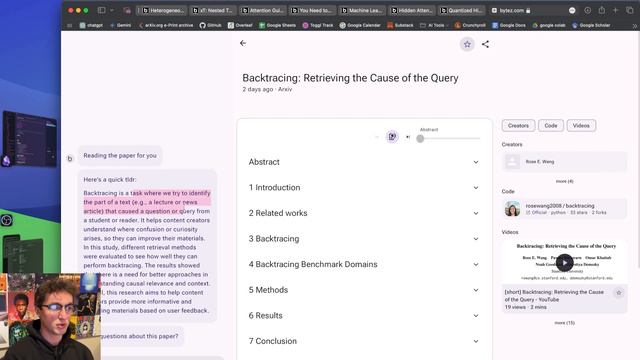Image resolution: width=640 pixels, height=360 pixels.
Task: Open purple app icon on left desktop edge
Action: 6,161
